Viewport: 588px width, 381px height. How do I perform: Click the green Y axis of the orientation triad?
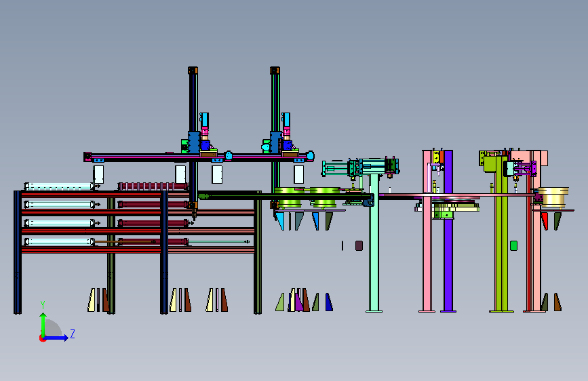point(43,325)
